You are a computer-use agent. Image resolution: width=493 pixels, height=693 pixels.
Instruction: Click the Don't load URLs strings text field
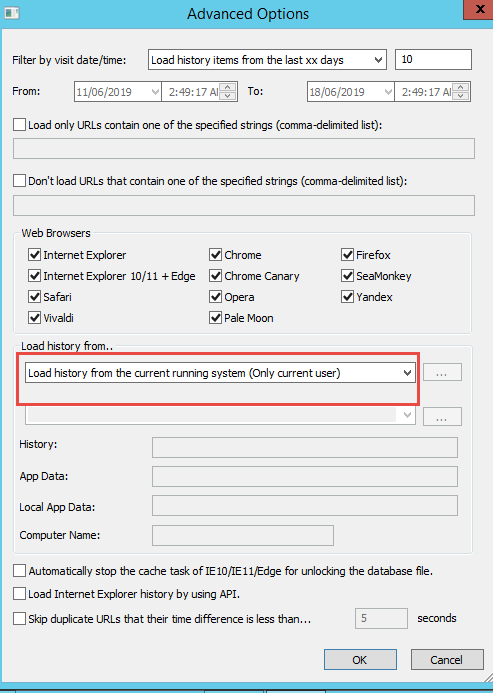[x=244, y=206]
